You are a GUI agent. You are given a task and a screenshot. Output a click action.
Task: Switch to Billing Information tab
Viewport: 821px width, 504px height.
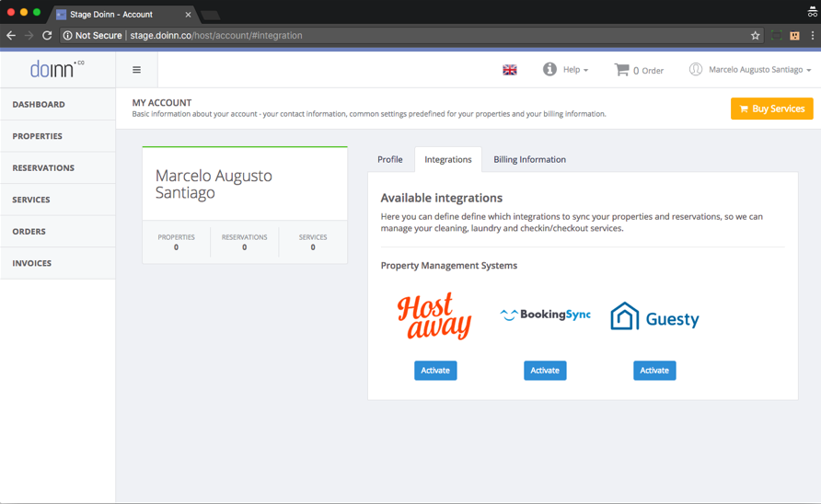click(529, 159)
